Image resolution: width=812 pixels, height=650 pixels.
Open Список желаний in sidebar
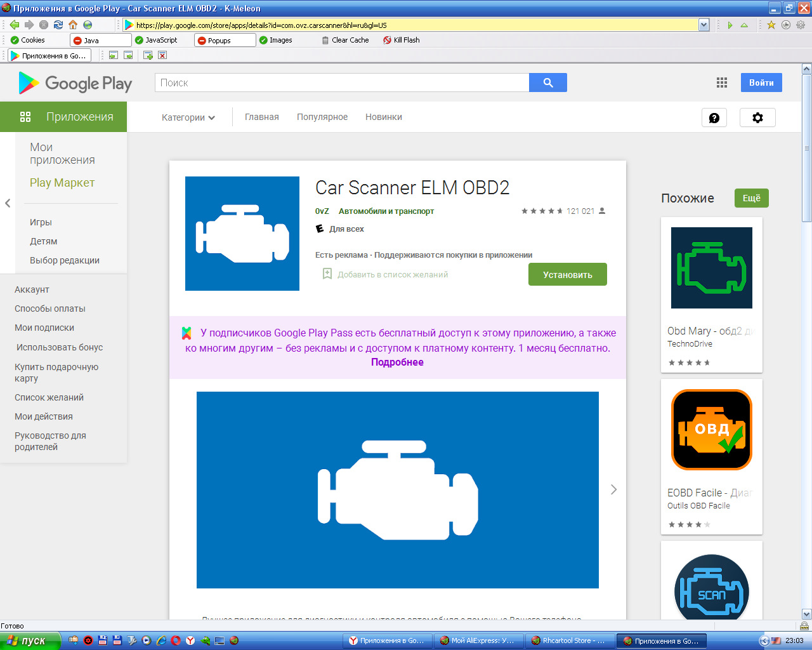[49, 397]
